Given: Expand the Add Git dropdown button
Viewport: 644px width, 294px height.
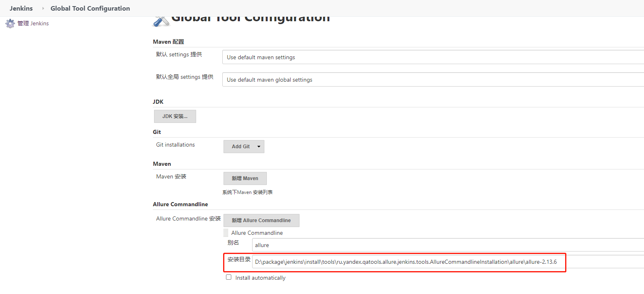Looking at the screenshot, I should [x=244, y=147].
